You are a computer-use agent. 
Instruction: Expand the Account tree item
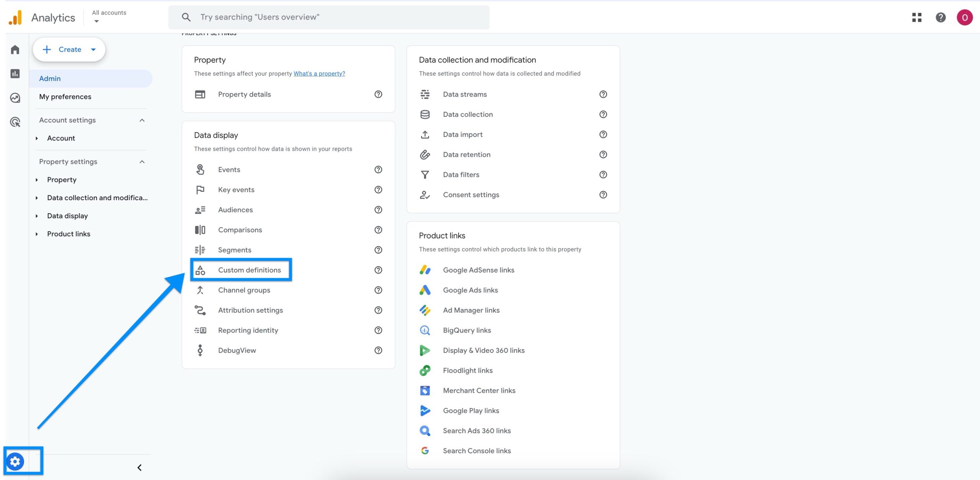click(x=37, y=138)
